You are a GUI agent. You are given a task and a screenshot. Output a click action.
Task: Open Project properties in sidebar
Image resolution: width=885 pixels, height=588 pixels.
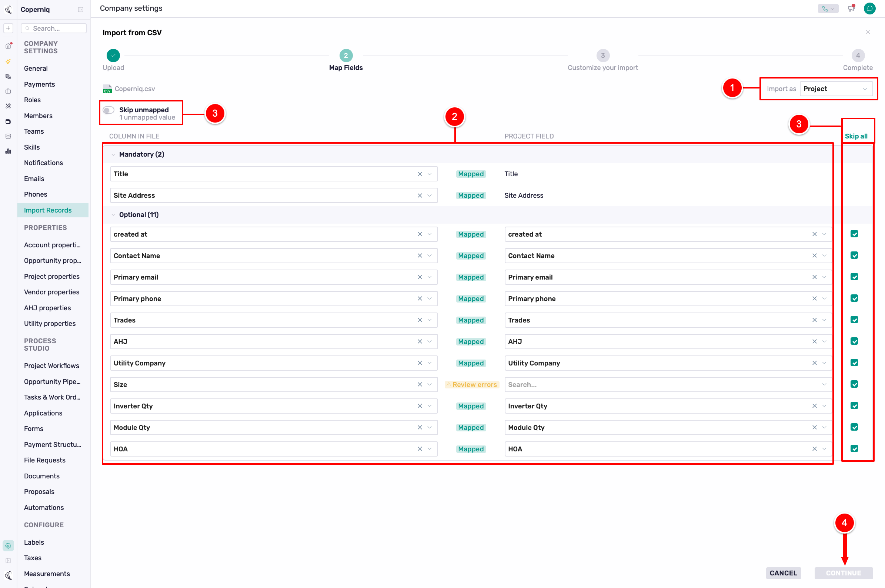(x=52, y=276)
